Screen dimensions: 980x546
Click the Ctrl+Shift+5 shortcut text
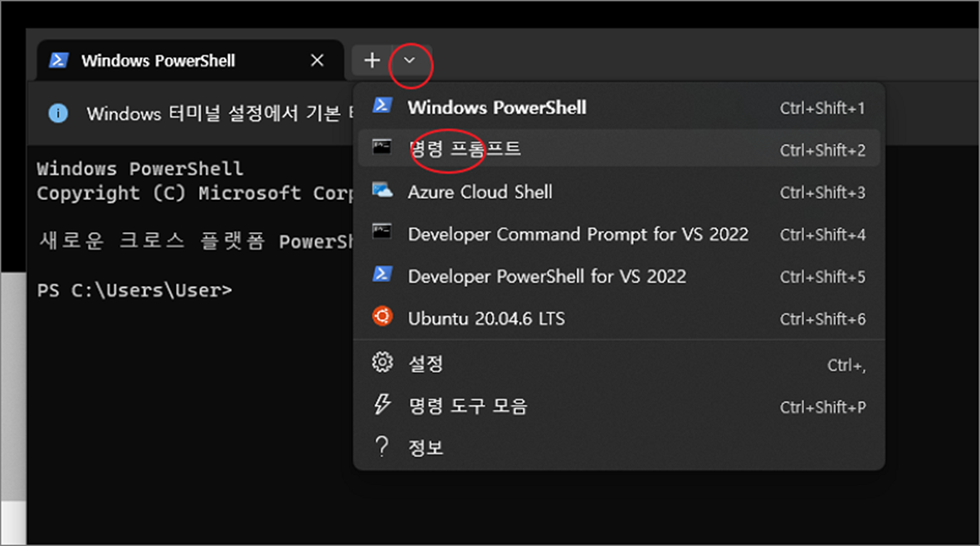point(822,277)
